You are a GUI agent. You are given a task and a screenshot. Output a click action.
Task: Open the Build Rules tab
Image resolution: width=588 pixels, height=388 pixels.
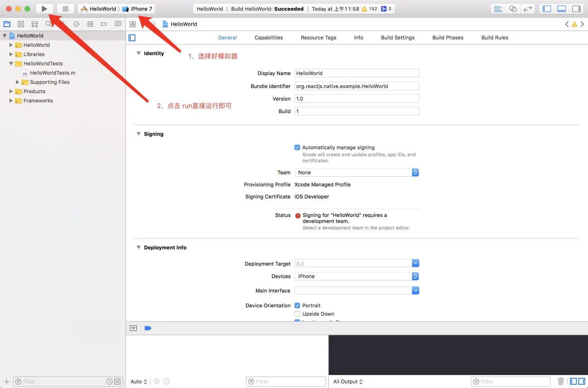pos(495,38)
